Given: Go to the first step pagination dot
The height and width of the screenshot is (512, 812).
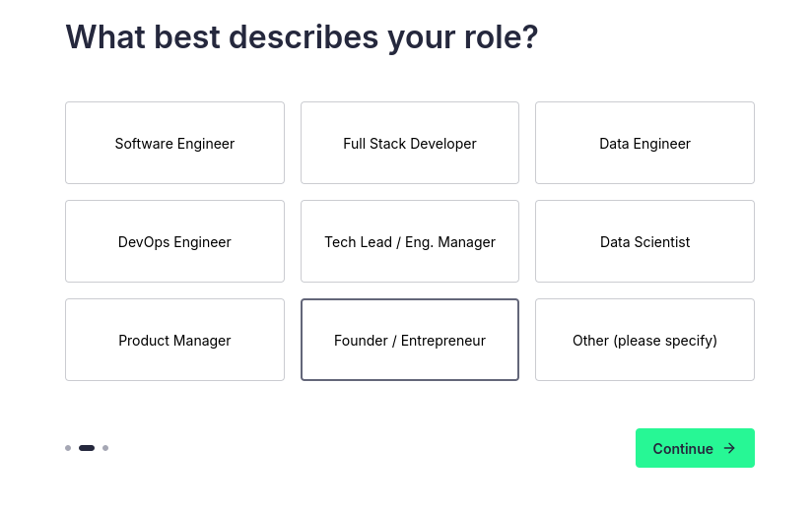Looking at the screenshot, I should [x=68, y=448].
